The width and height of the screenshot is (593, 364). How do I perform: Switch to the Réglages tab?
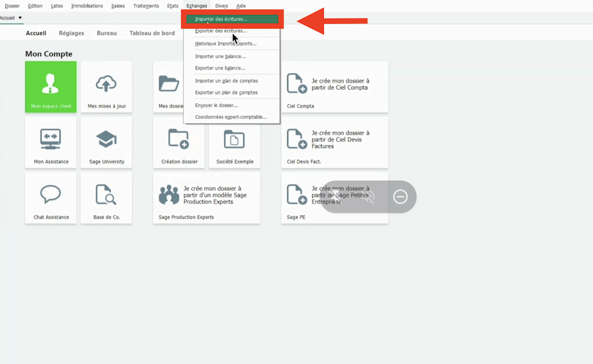click(x=71, y=33)
